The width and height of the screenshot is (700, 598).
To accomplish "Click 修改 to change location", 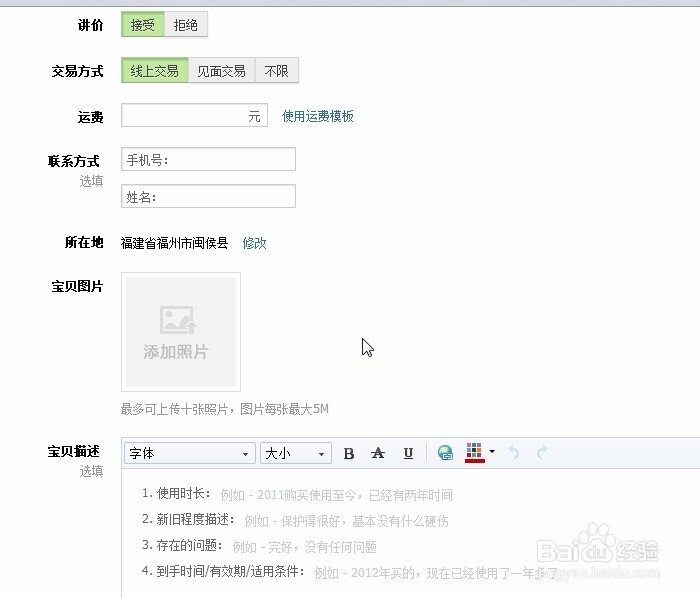I will point(254,243).
